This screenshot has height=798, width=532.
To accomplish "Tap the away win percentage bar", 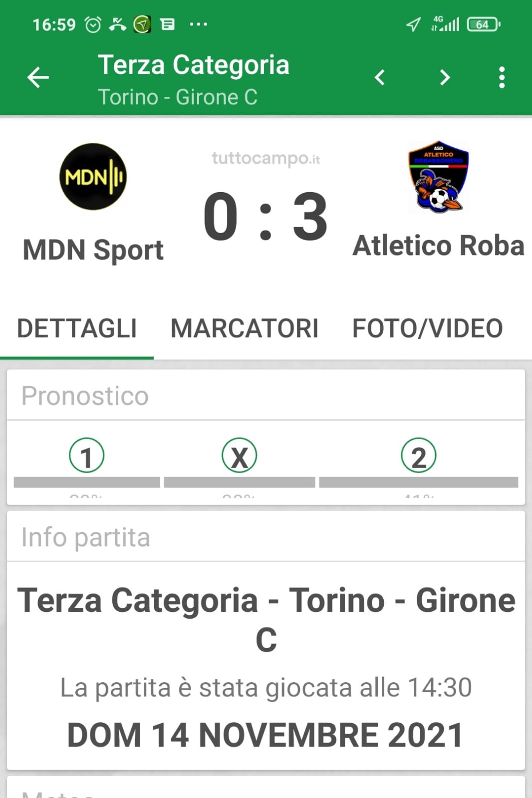I will 418,482.
